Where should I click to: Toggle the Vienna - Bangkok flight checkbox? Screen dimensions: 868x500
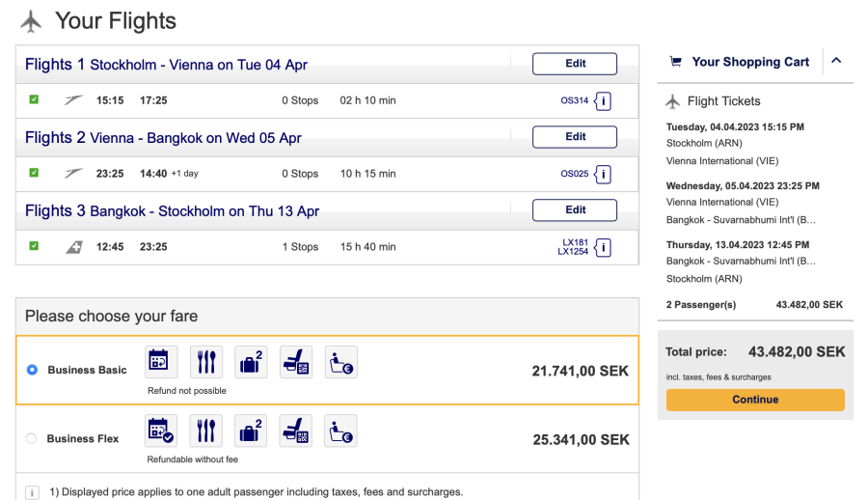(34, 173)
